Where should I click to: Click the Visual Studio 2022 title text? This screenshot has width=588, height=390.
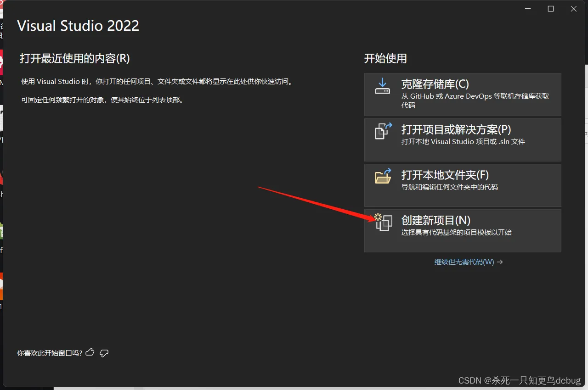point(78,26)
